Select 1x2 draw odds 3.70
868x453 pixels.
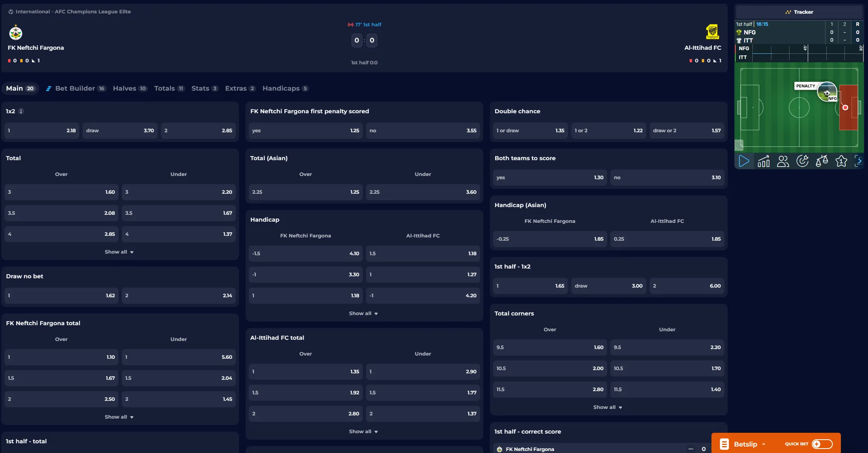tap(120, 131)
